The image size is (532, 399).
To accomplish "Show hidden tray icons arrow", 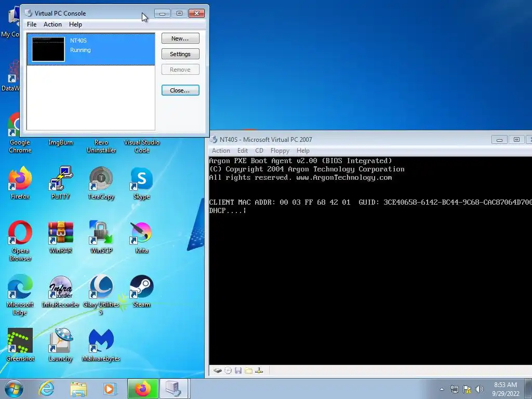I will (x=442, y=389).
